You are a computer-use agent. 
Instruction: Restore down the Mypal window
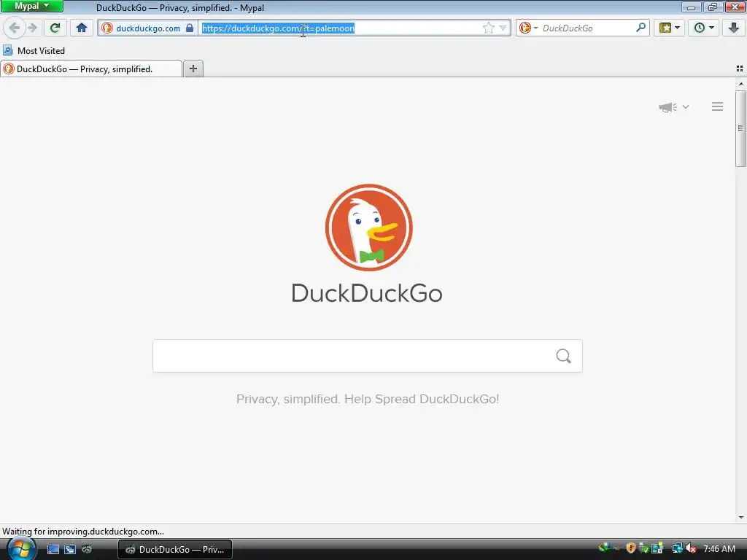point(713,7)
